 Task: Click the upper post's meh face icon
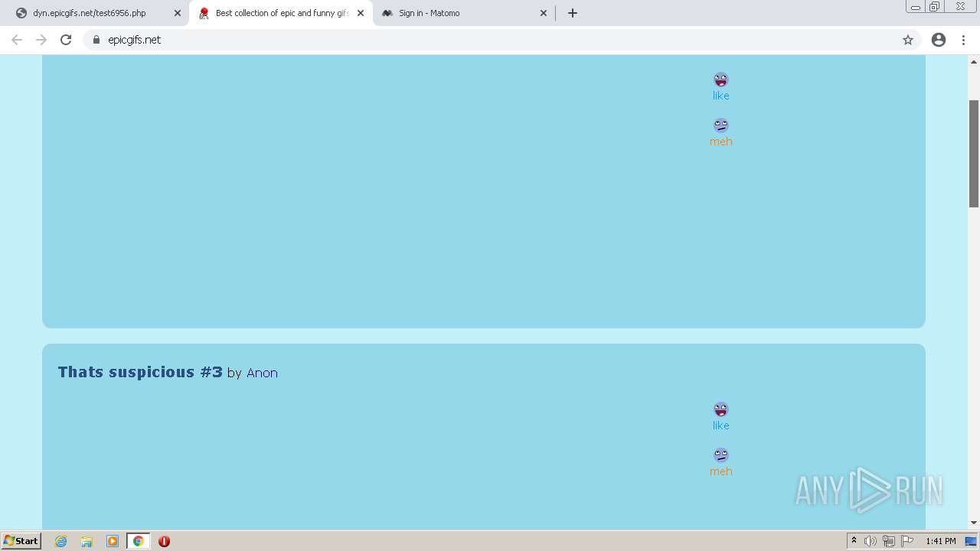pyautogui.click(x=721, y=125)
